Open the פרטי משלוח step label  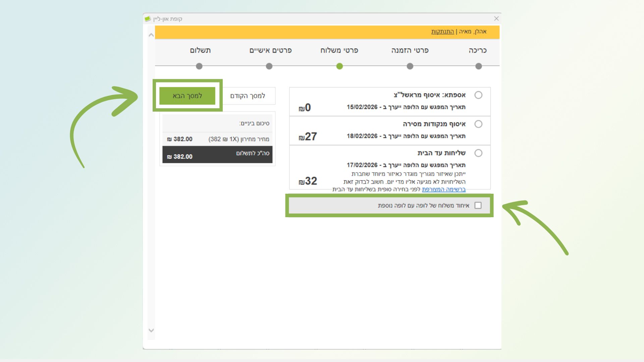pyautogui.click(x=339, y=50)
